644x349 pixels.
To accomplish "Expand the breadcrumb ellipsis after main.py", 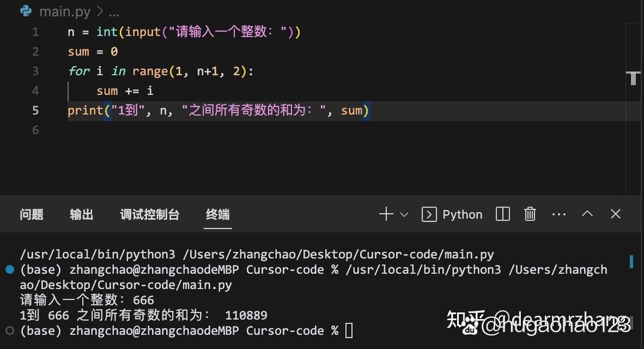I will click(x=112, y=11).
